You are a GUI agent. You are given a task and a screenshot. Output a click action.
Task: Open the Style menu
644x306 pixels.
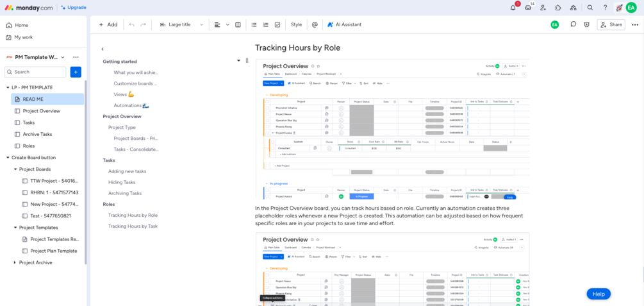[296, 24]
